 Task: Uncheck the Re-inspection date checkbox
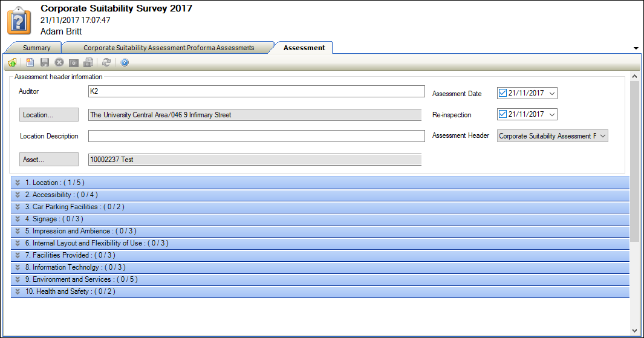503,114
